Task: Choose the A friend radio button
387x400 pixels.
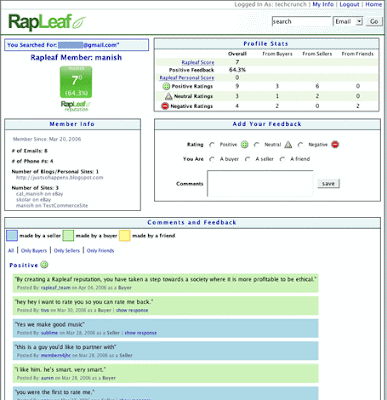Action: (x=283, y=159)
